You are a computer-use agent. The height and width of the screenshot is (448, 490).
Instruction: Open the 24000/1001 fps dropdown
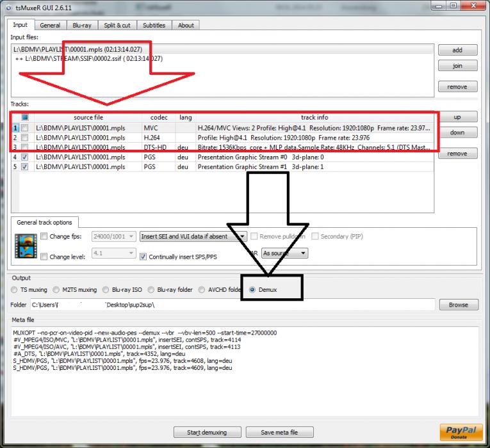coord(114,236)
